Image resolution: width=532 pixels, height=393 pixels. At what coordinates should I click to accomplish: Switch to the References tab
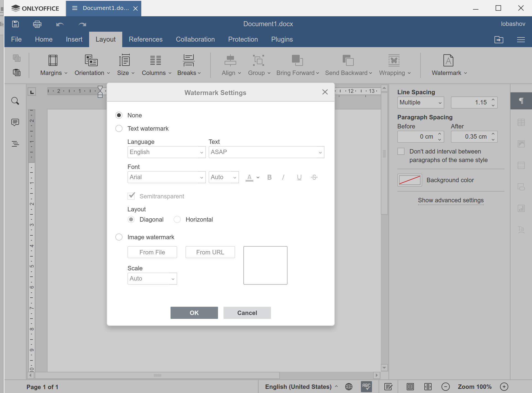(146, 39)
